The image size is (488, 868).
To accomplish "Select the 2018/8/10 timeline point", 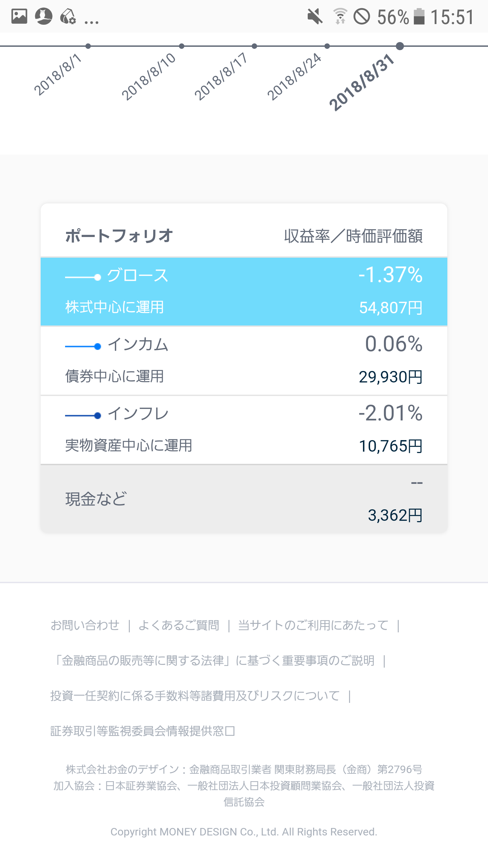I will click(182, 46).
